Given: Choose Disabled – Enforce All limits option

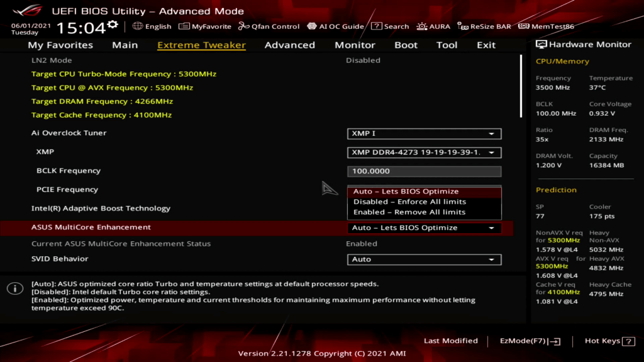Looking at the screenshot, I should click(424, 202).
